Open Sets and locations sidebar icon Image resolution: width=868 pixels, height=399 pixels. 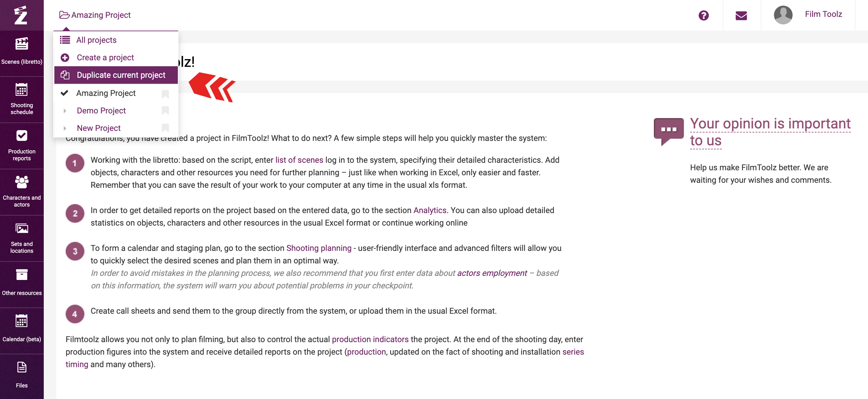tap(22, 228)
